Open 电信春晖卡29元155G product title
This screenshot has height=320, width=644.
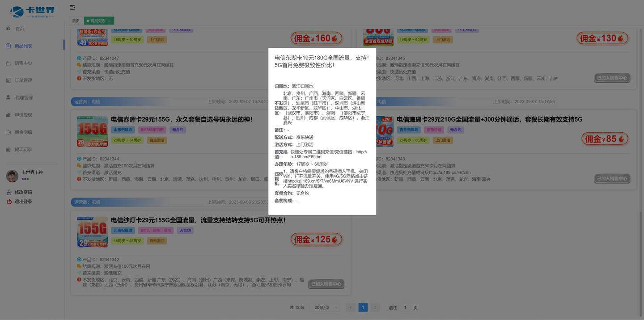(182, 119)
